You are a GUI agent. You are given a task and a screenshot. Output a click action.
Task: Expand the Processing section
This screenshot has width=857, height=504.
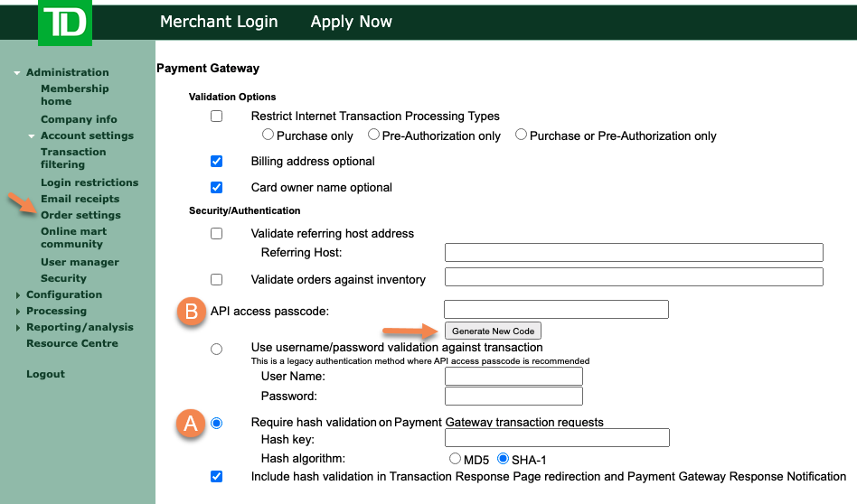18,312
